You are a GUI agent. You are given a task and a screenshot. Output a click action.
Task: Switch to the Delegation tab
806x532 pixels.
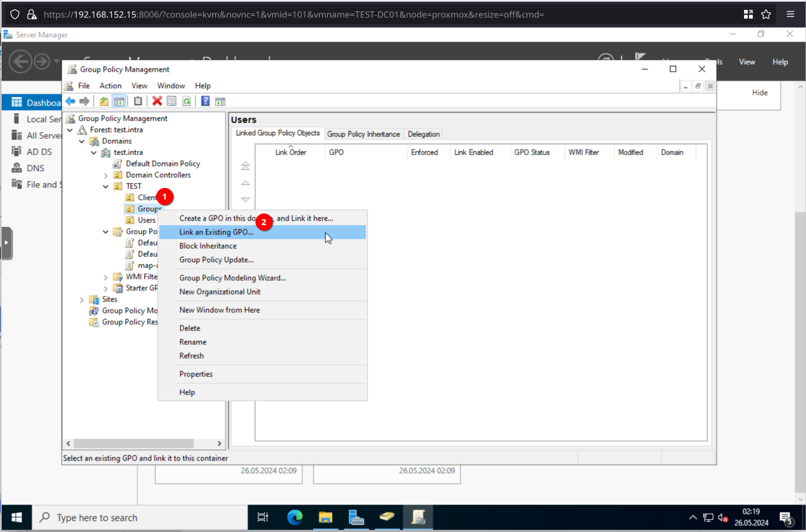(x=424, y=134)
